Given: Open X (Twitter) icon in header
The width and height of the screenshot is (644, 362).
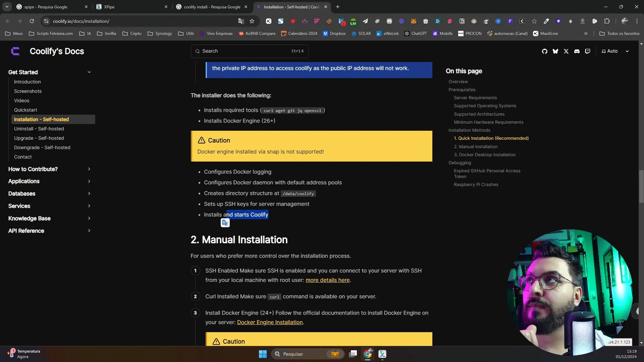Looking at the screenshot, I should [566, 51].
